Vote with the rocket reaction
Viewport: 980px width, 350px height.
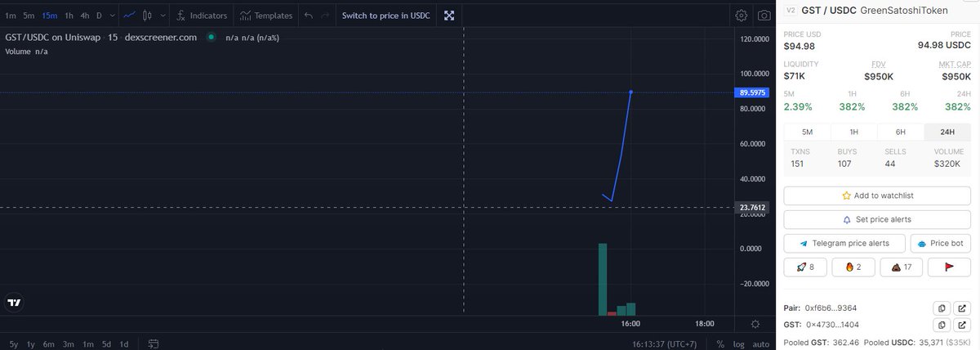click(x=805, y=267)
